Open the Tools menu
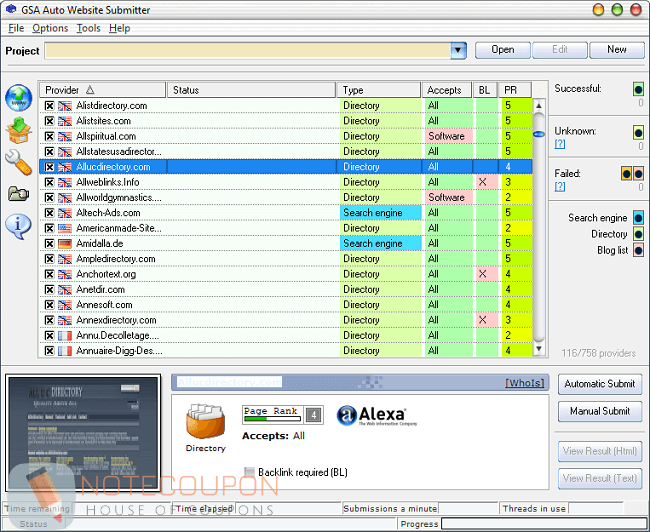650x532 pixels. pos(88,28)
